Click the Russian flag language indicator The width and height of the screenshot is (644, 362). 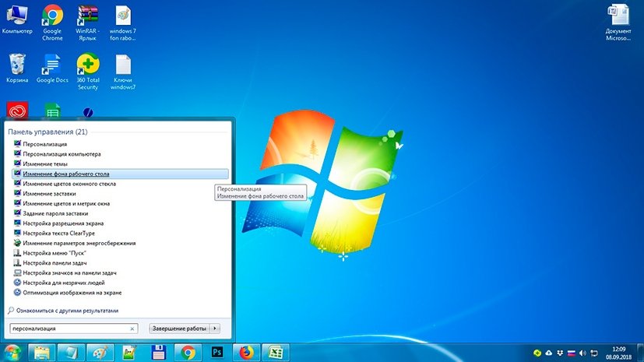pos(572,353)
